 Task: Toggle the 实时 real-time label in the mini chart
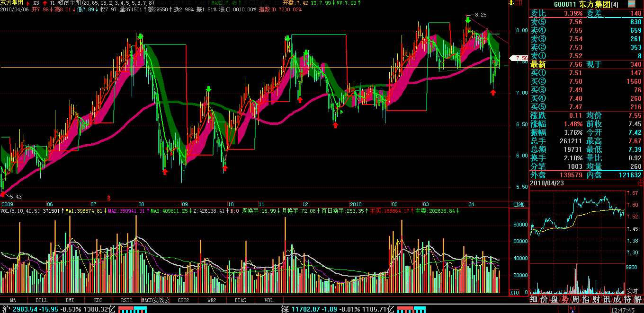(x=632, y=291)
